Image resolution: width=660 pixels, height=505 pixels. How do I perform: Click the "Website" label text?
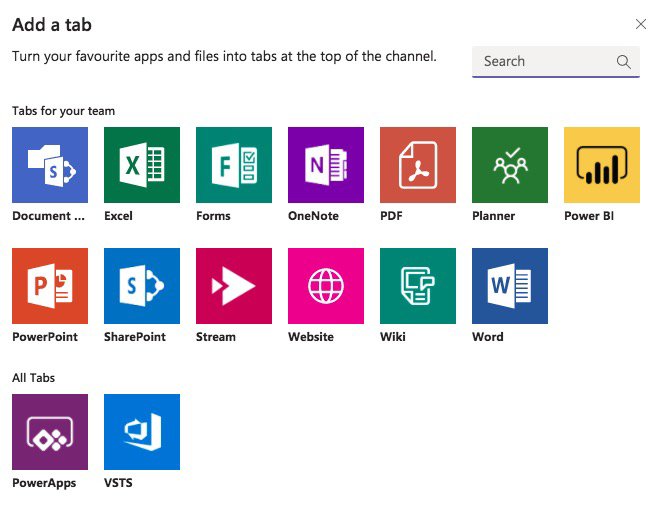click(x=311, y=337)
